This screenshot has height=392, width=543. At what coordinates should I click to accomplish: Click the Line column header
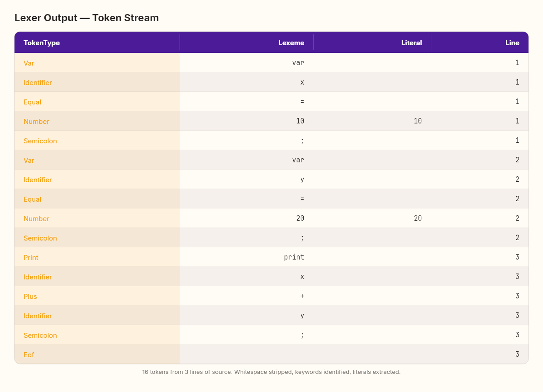480,43
